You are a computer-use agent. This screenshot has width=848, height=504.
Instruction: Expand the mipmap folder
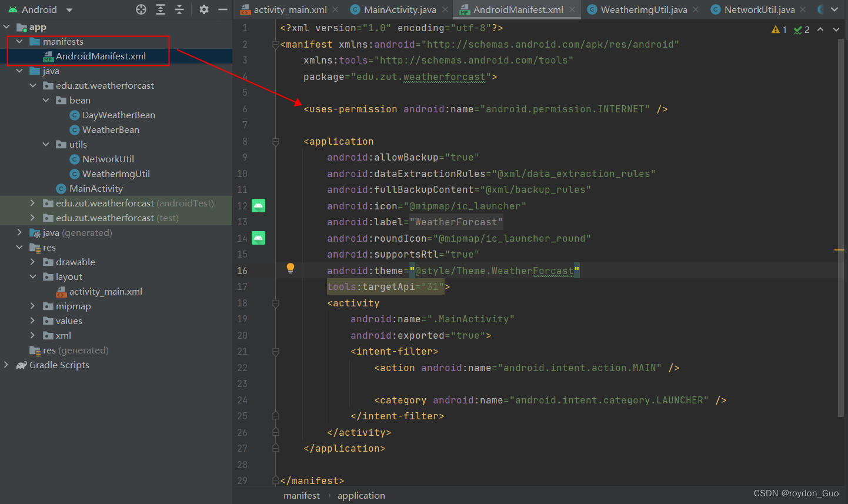32,306
